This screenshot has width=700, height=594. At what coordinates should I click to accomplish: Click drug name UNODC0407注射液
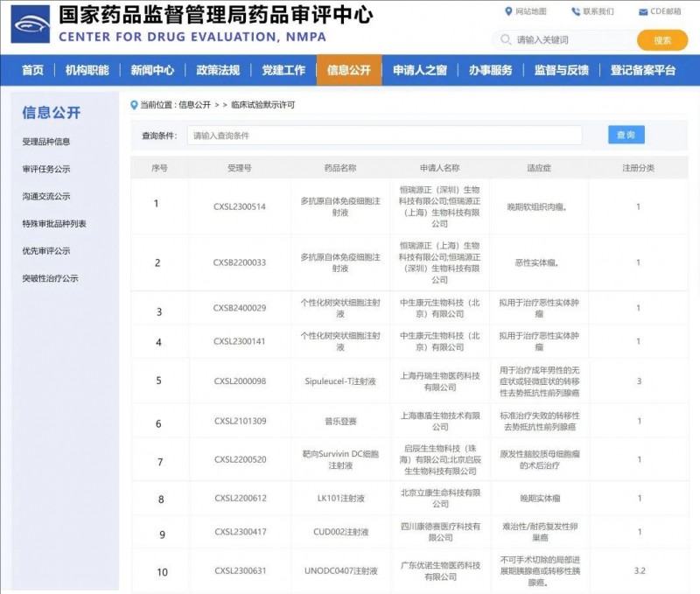[x=341, y=570]
